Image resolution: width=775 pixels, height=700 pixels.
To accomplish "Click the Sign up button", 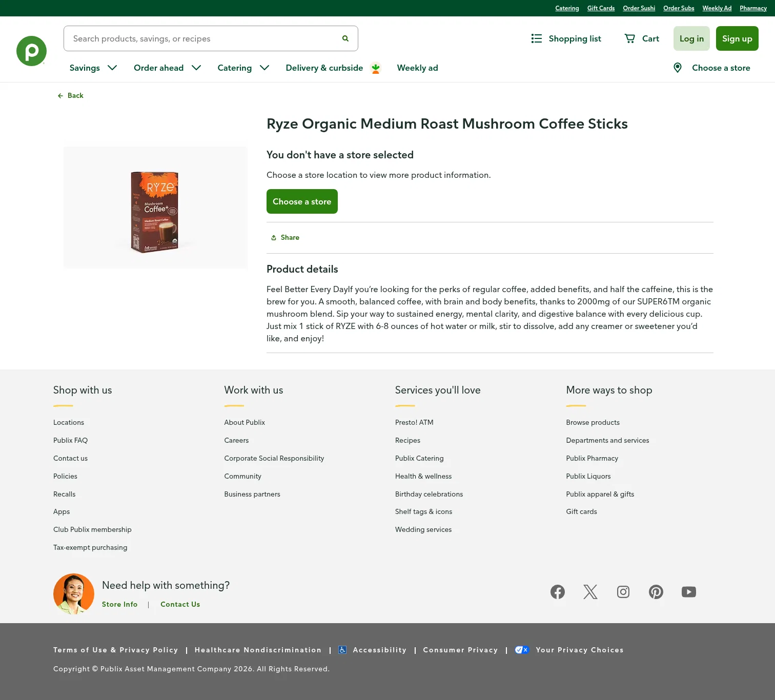I will click(738, 38).
